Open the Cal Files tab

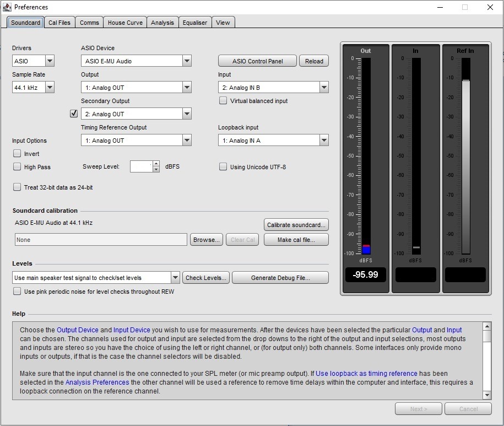[59, 23]
